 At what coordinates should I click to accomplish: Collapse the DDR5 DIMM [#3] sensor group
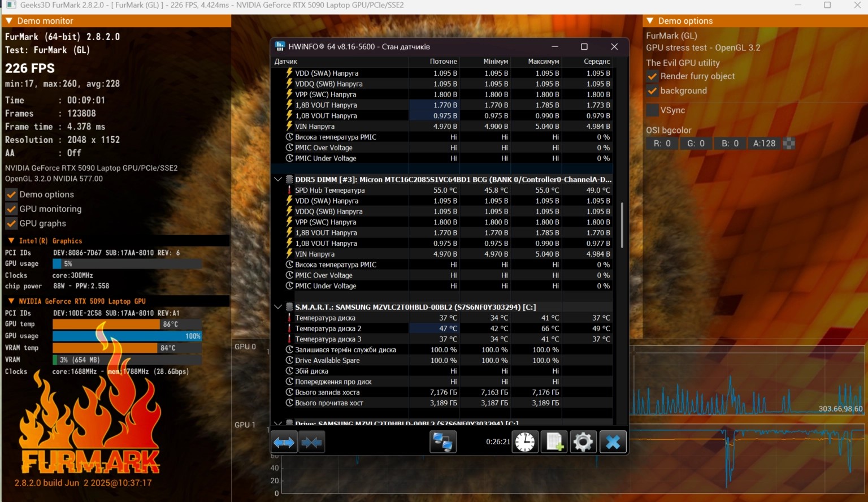point(277,179)
